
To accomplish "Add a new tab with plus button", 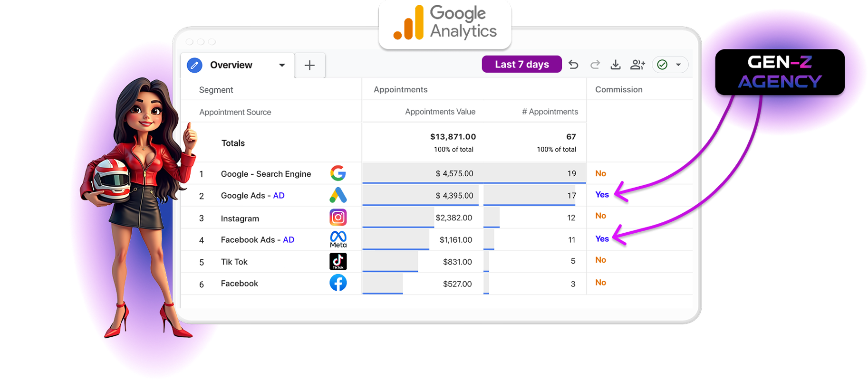I will pyautogui.click(x=309, y=65).
